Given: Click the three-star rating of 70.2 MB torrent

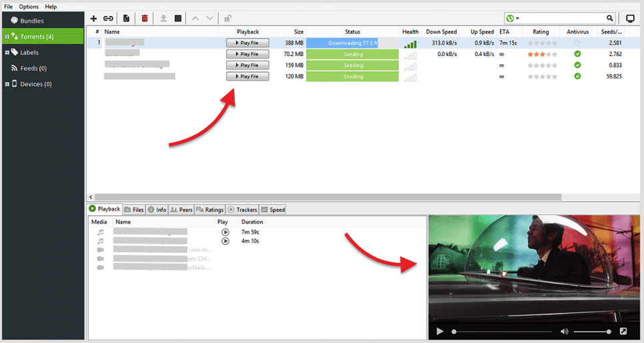Looking at the screenshot, I should [x=543, y=54].
